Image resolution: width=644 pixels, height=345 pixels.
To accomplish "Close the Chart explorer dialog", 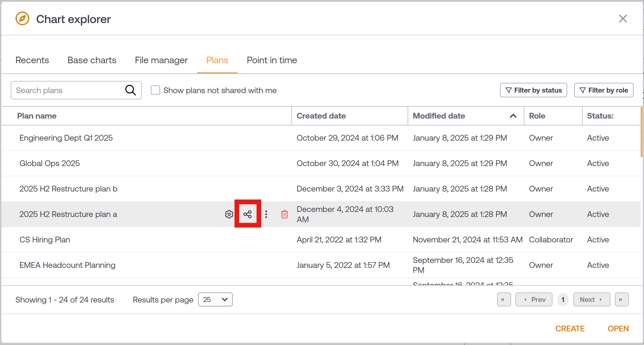I will point(623,19).
